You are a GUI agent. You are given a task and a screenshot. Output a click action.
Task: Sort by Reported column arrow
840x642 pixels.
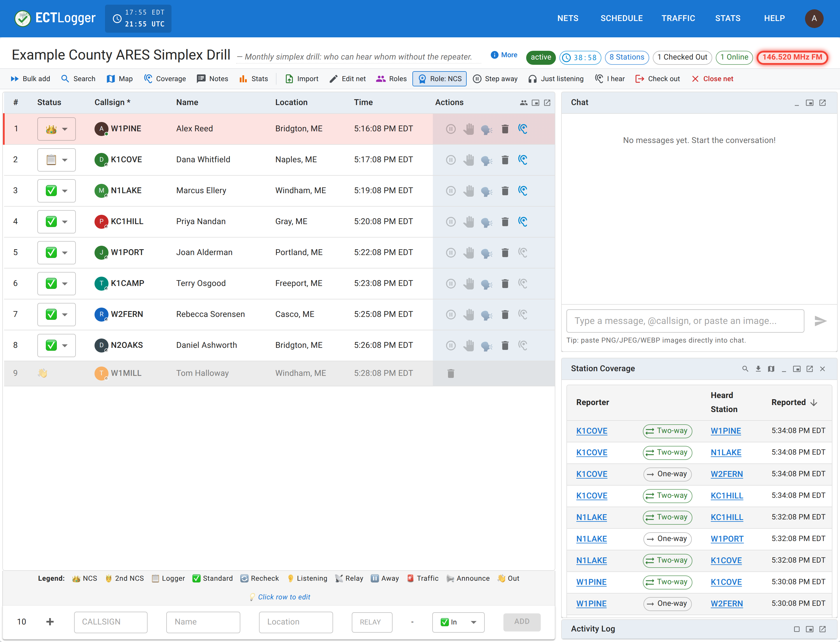(814, 402)
